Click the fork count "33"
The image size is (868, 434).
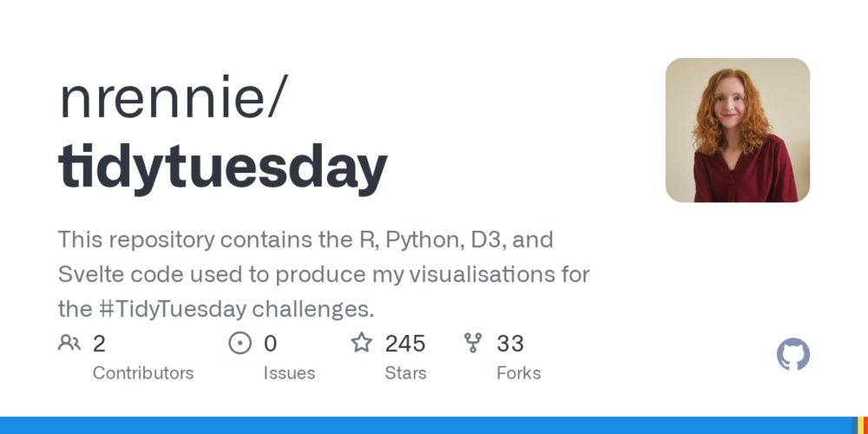point(510,344)
